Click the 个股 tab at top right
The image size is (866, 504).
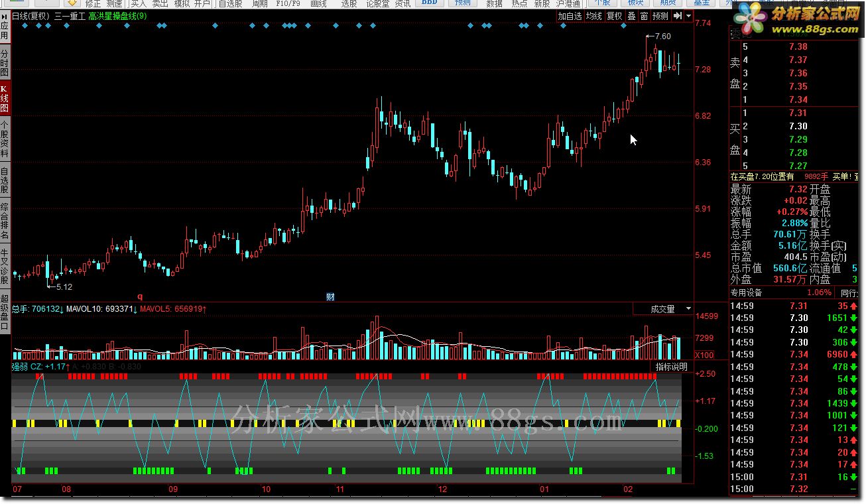602,3
